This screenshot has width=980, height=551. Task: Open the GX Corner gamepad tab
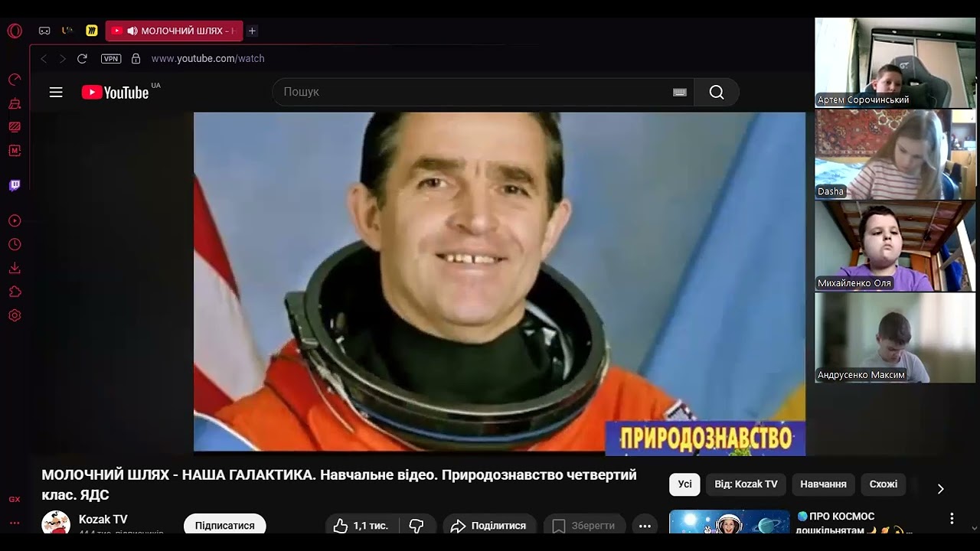coord(44,31)
